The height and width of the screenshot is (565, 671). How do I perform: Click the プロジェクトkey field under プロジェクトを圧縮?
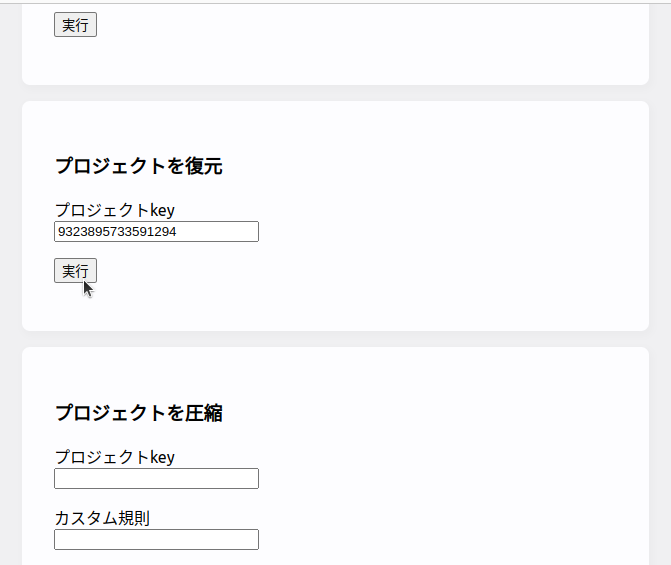point(156,478)
